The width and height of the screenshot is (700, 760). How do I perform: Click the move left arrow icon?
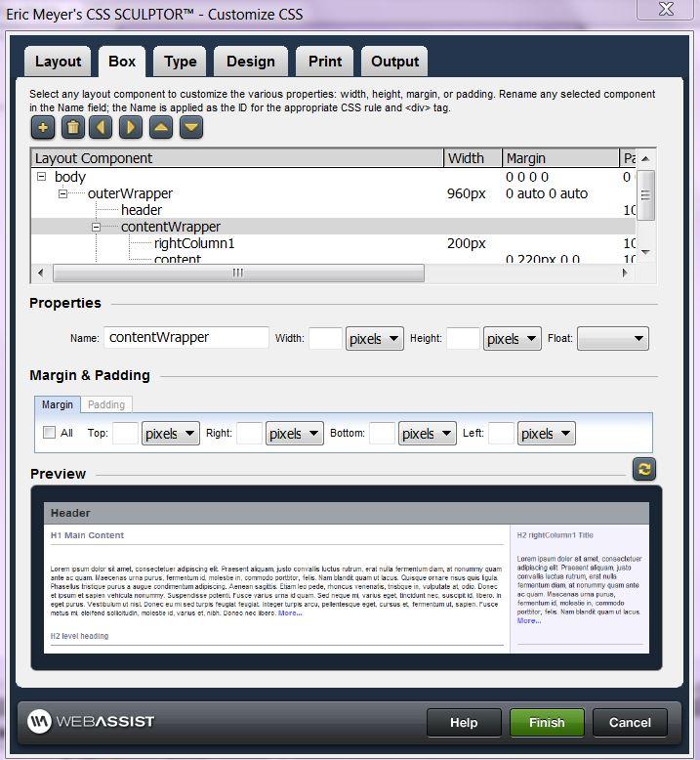coord(101,127)
